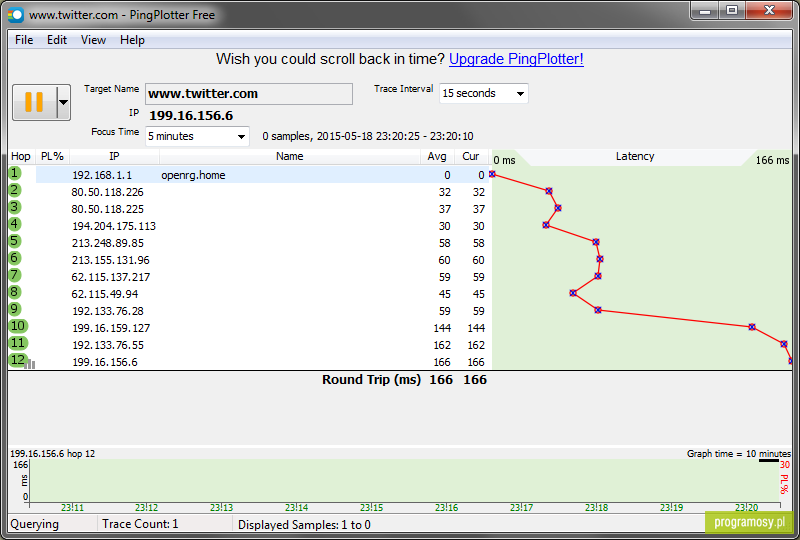Click the Querying status text
The image size is (800, 540).
click(35, 524)
